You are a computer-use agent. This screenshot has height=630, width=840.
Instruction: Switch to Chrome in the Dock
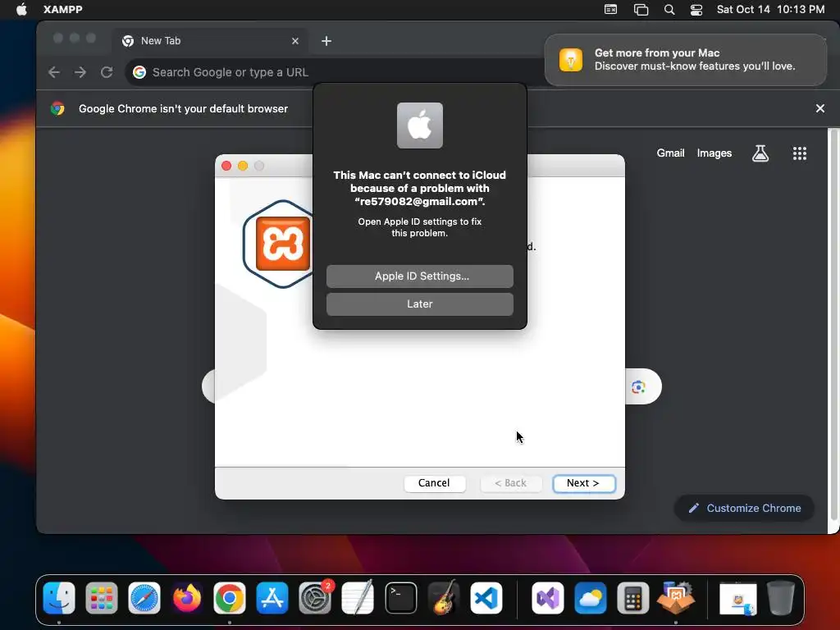pyautogui.click(x=230, y=598)
